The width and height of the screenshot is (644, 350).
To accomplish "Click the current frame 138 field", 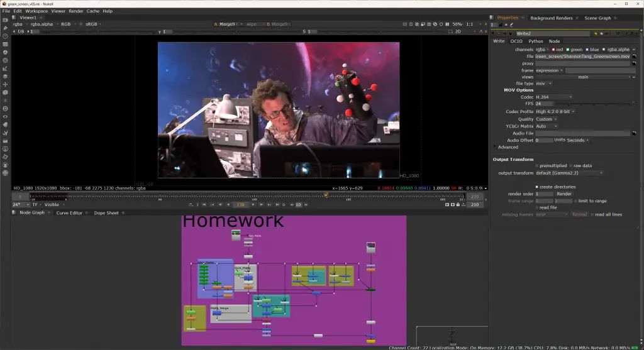I will (241, 205).
